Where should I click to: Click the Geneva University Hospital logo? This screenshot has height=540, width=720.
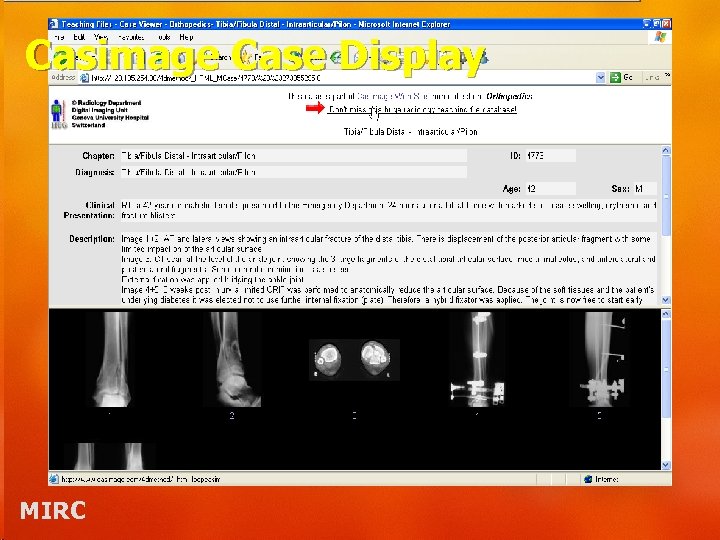pos(58,114)
